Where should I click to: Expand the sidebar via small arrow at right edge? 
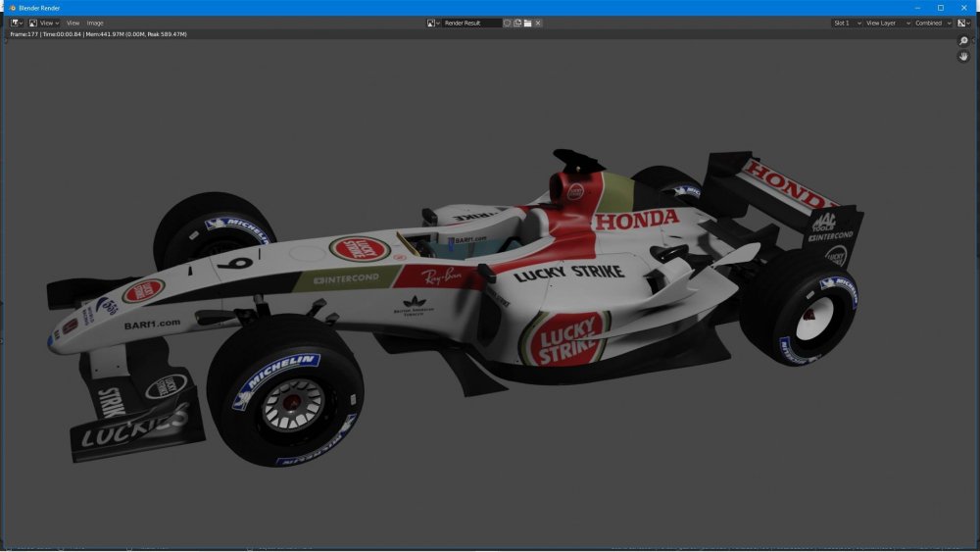974,41
